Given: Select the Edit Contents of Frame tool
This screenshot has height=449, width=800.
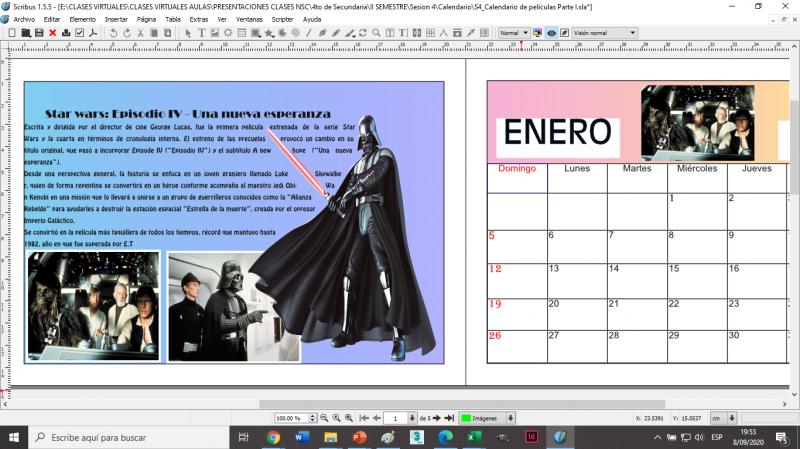Looking at the screenshot, I should coord(390,33).
